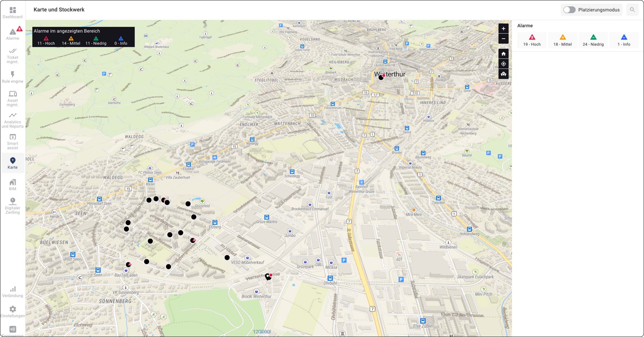Open the BIM section
644x337 pixels.
13,185
